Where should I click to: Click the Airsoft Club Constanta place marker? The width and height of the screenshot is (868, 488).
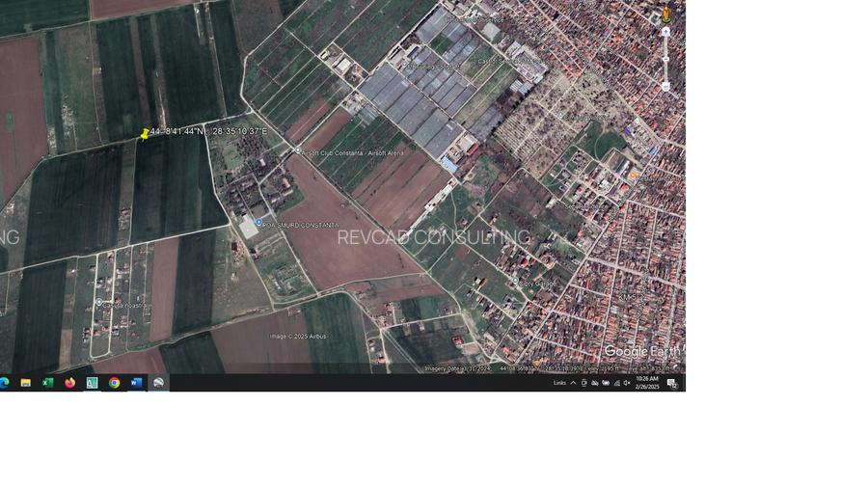(296, 151)
